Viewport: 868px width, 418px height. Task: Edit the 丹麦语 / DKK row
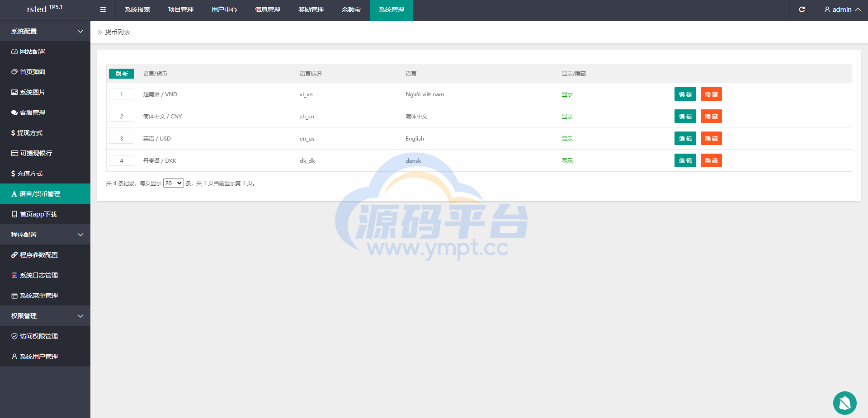click(685, 160)
